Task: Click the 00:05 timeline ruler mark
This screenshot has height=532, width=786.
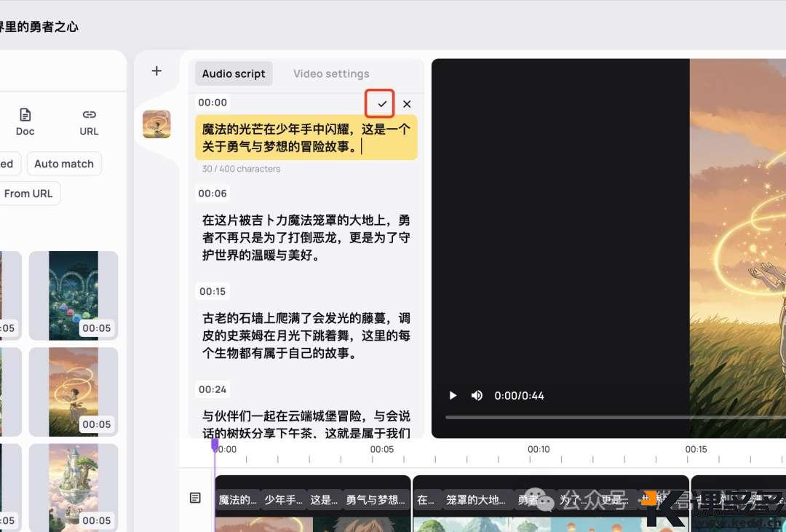Action: 382,450
